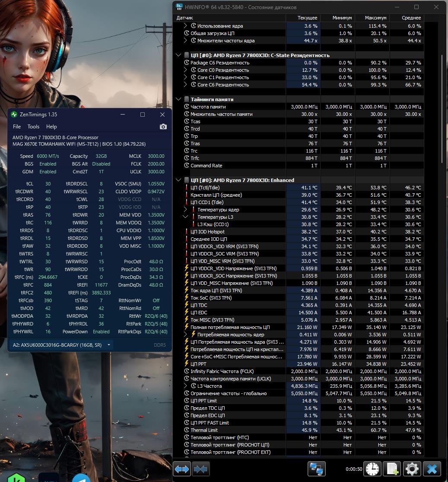Select Тепловой троттлинг (HTC) row
The height and width of the screenshot is (482, 448).
(299, 437)
